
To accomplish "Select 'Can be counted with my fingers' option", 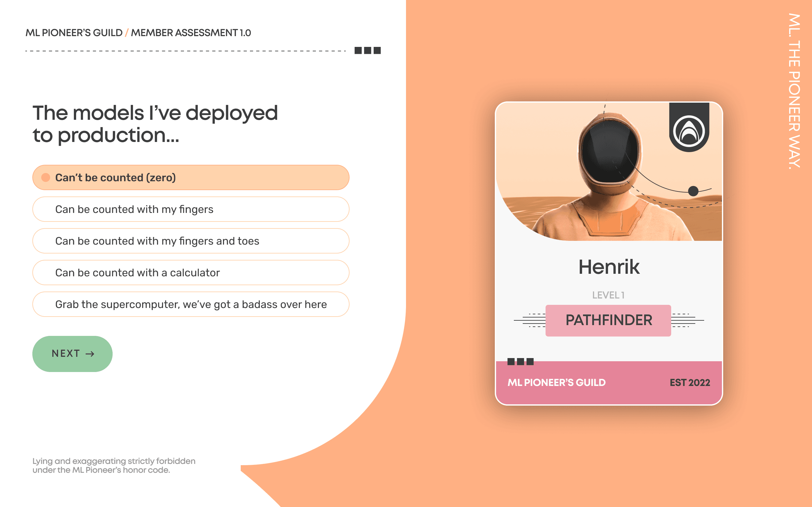I will (190, 209).
